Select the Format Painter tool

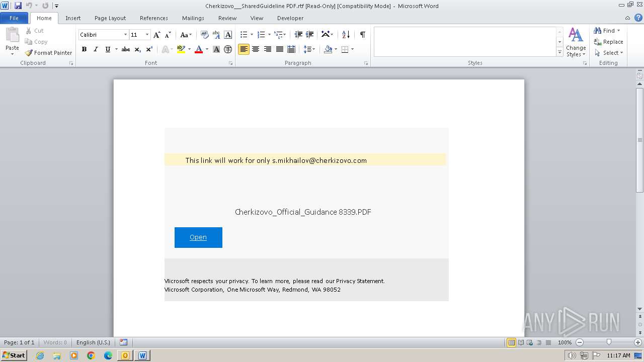pos(48,53)
